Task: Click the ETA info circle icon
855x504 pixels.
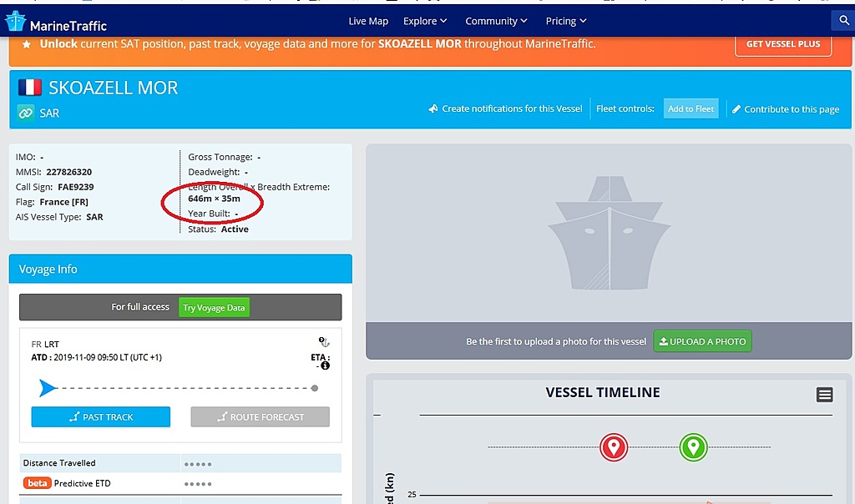Action: [x=325, y=365]
